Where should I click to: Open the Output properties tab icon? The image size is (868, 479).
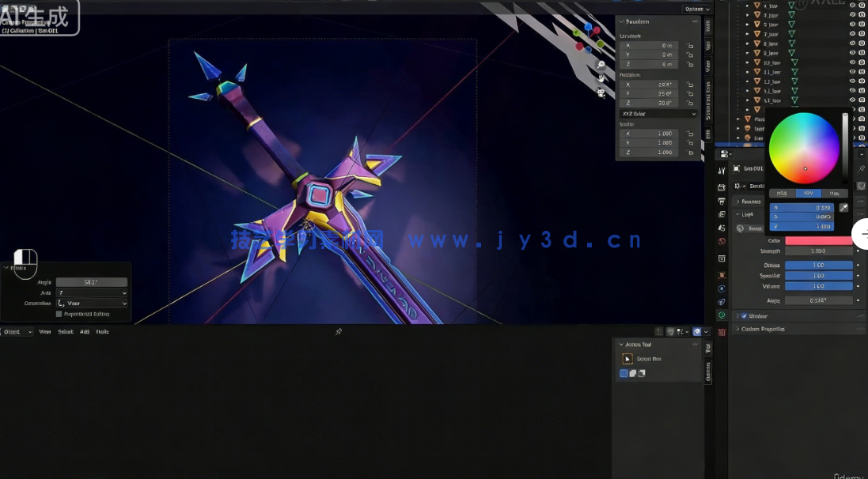pyautogui.click(x=722, y=202)
